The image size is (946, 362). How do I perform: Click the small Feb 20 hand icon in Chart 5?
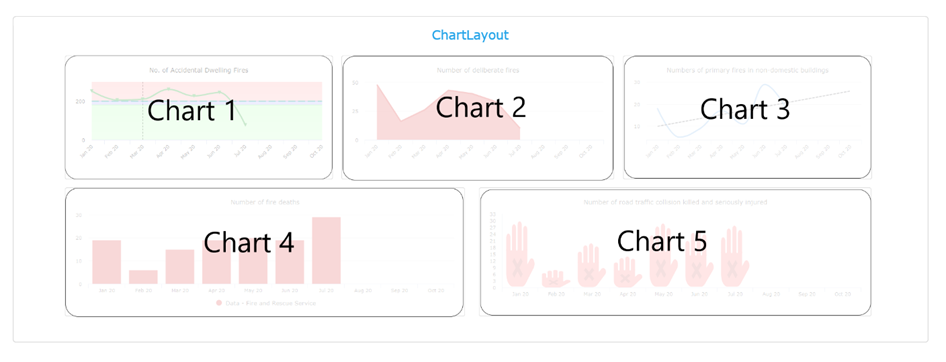[555, 279]
